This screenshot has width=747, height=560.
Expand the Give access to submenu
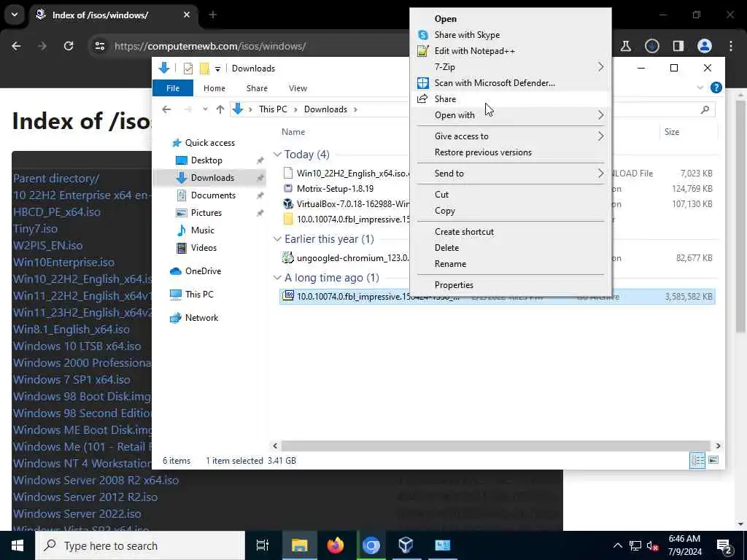coord(601,136)
